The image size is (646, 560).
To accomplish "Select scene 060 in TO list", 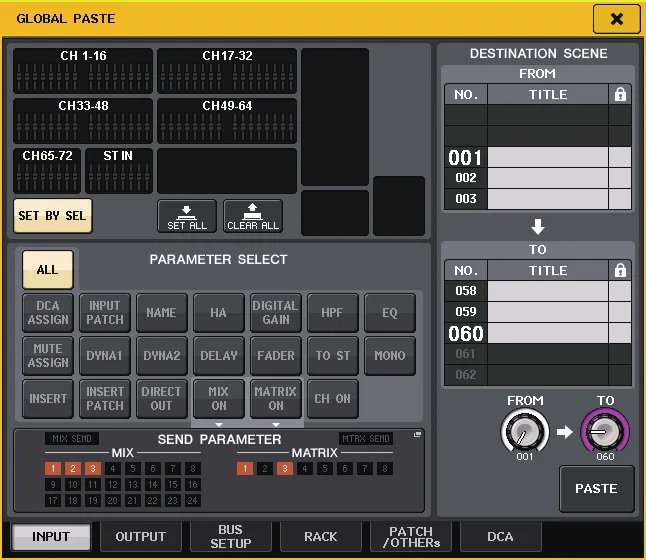I will 538,333.
